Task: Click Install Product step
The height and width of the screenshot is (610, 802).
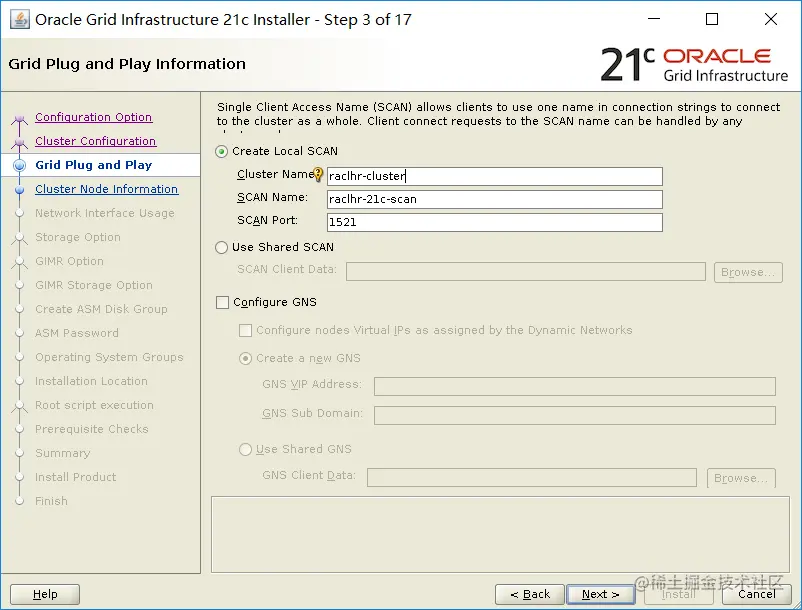Action: pos(75,478)
